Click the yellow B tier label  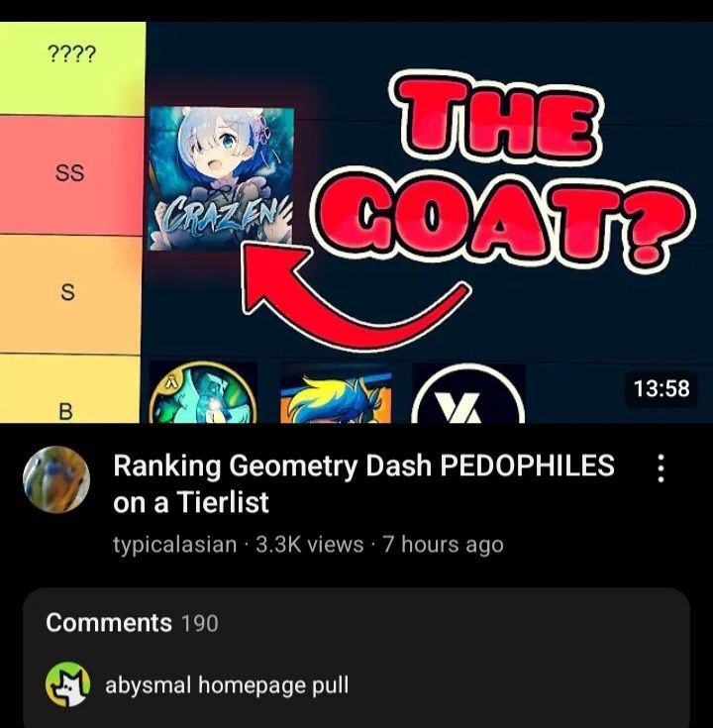pyautogui.click(x=68, y=389)
